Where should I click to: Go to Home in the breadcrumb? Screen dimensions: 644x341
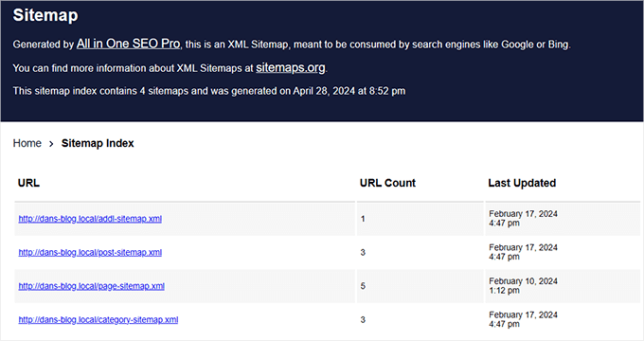coord(27,143)
